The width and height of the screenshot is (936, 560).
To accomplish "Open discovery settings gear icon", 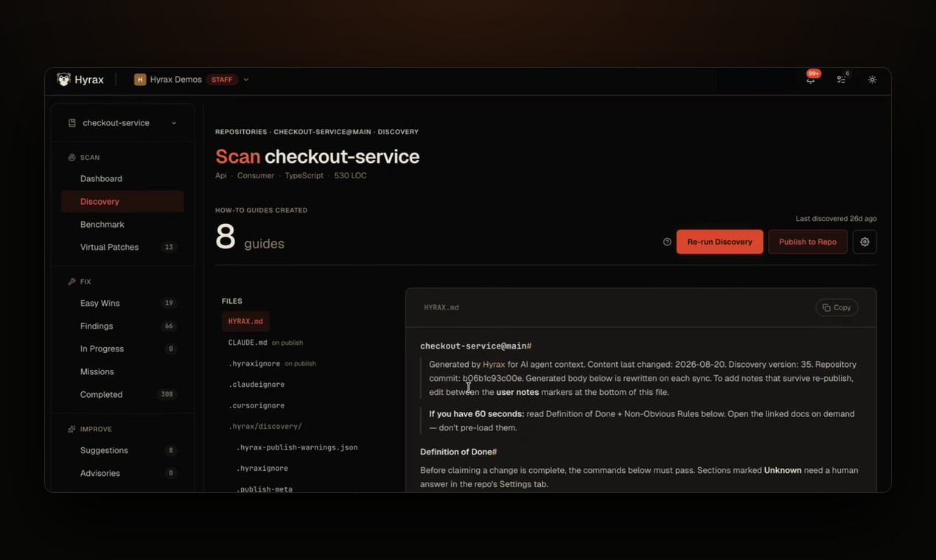I will coord(865,242).
